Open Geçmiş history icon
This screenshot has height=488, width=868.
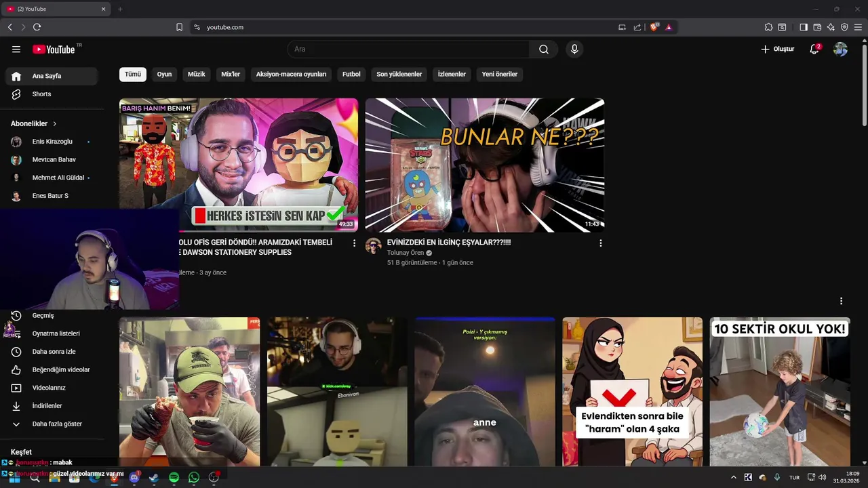click(16, 316)
